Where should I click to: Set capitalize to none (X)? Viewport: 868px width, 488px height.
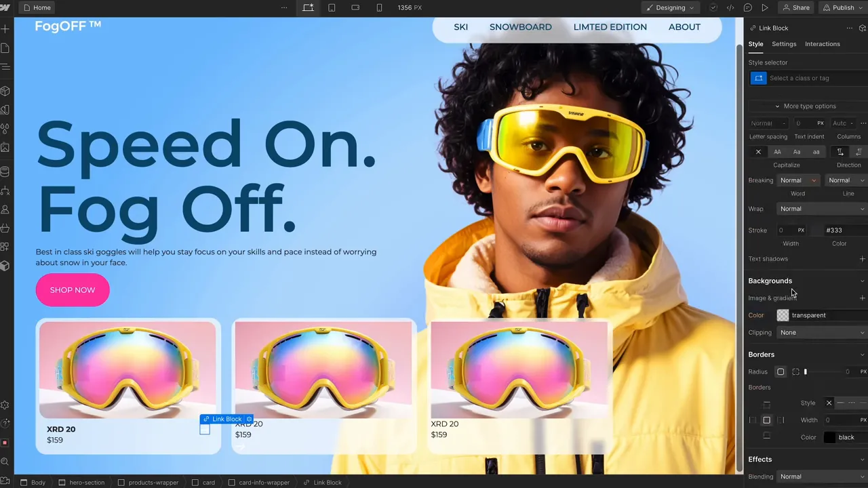tap(758, 152)
